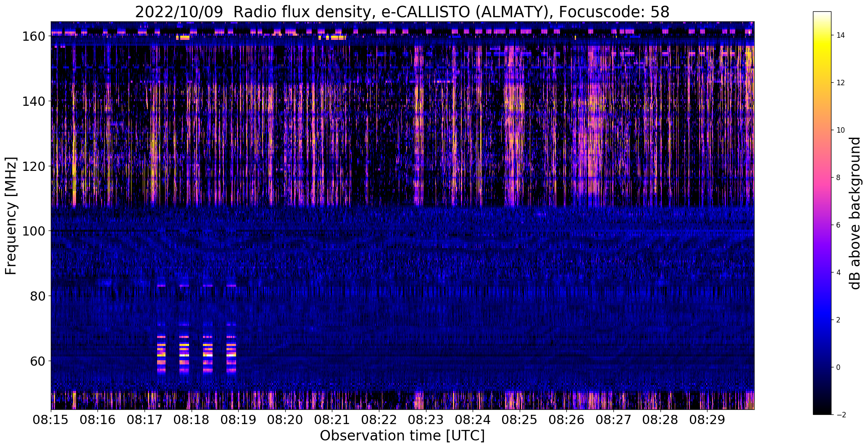
Task: Click the 08:20 time tick label
Action: 285,420
